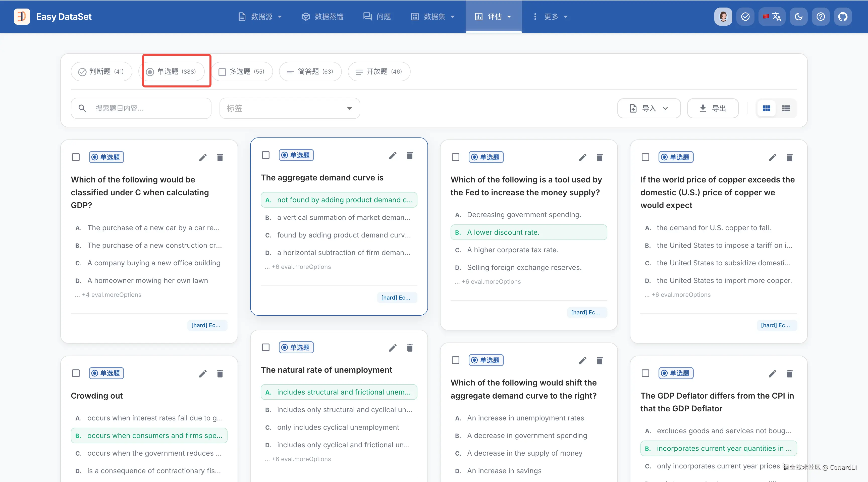This screenshot has height=482, width=868.
Task: Switch to list view layout
Action: coord(786,108)
